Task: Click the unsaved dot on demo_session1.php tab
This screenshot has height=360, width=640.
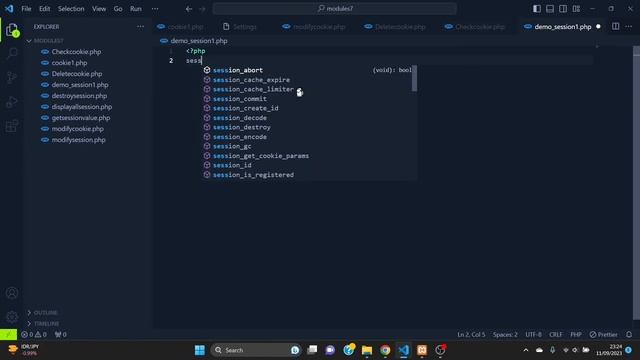Action: [x=598, y=27]
